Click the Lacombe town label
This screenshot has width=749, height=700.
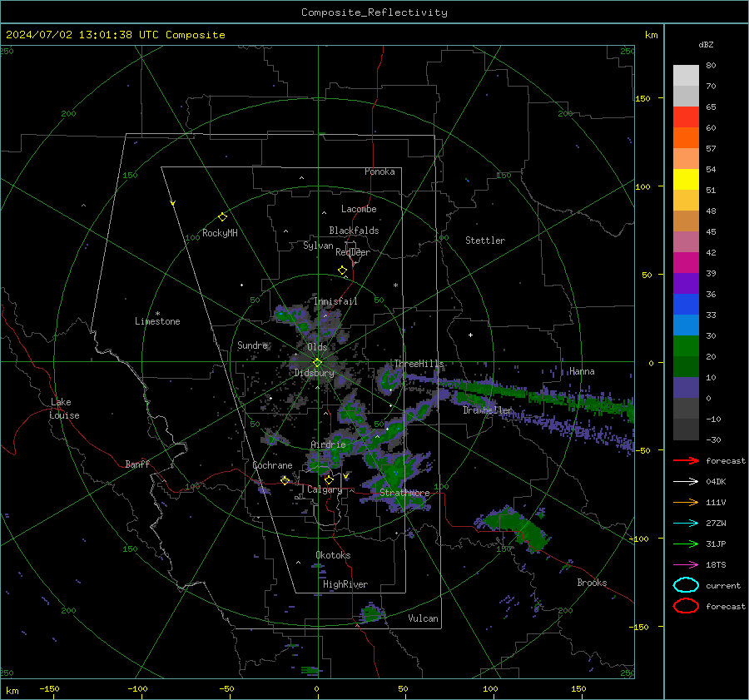point(359,209)
